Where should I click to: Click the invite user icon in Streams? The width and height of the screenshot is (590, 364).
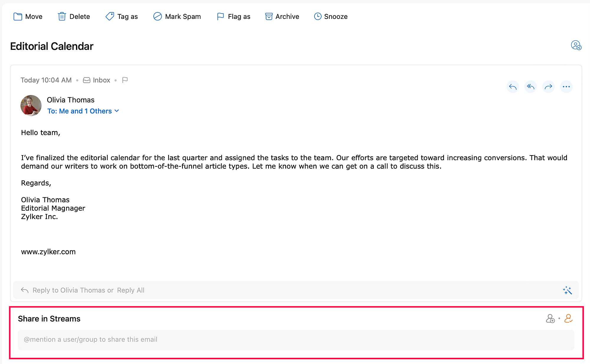(x=550, y=319)
